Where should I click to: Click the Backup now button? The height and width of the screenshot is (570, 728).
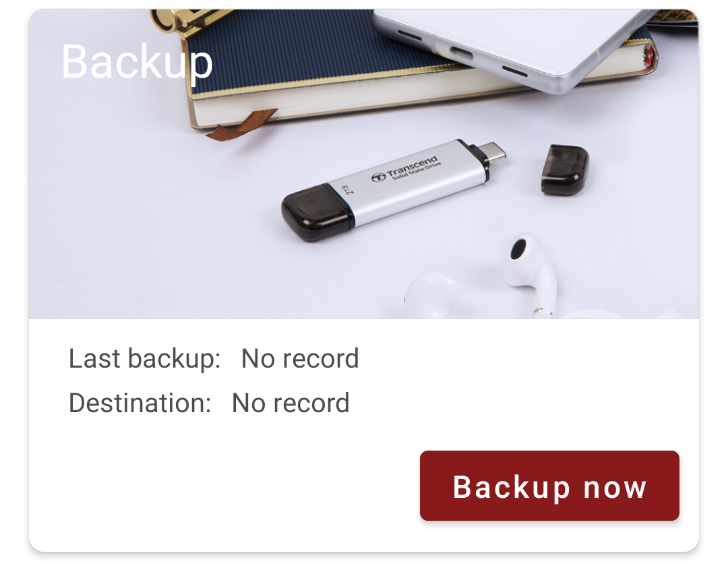click(x=549, y=486)
